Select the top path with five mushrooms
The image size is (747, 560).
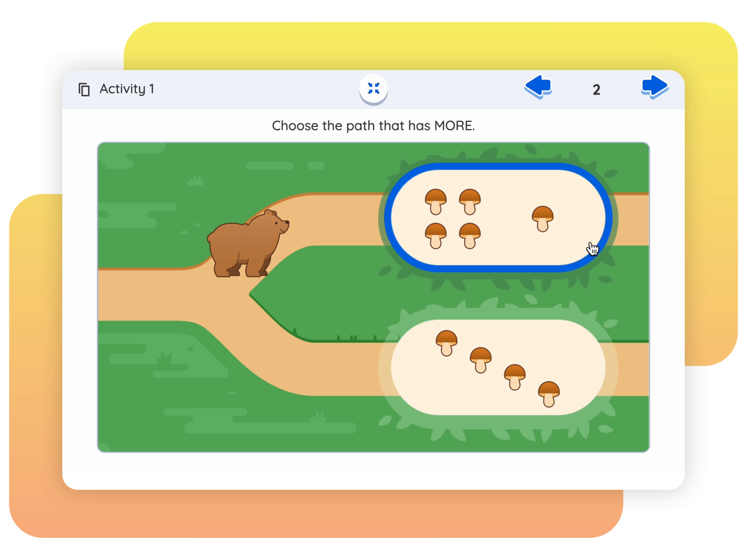click(x=498, y=218)
